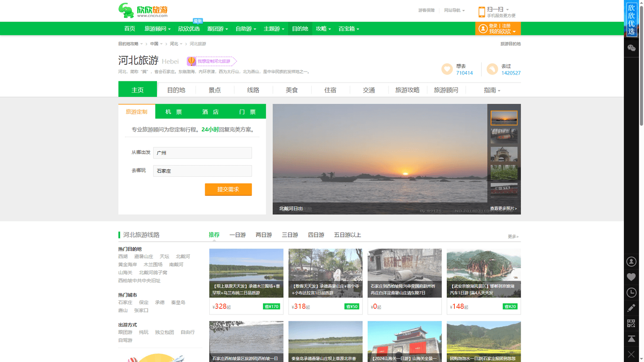Viewport: 644px width, 362px height.
Task: Open 旅游攻略 tab
Action: coord(407,90)
